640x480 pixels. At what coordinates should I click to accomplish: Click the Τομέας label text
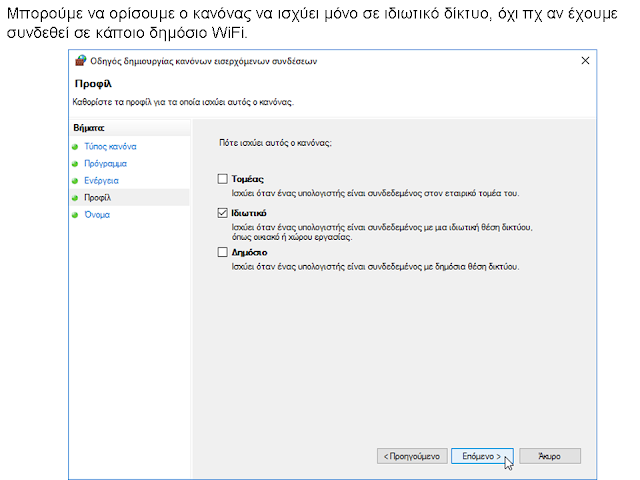click(247, 179)
